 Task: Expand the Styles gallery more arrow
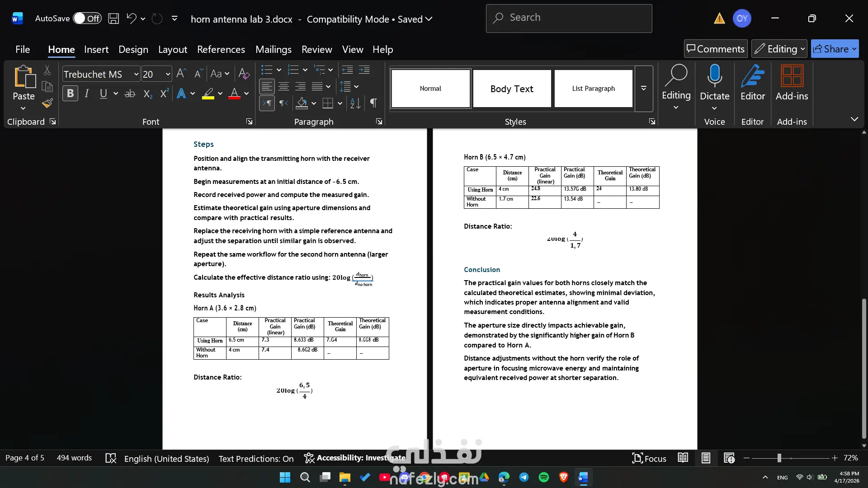pyautogui.click(x=644, y=89)
